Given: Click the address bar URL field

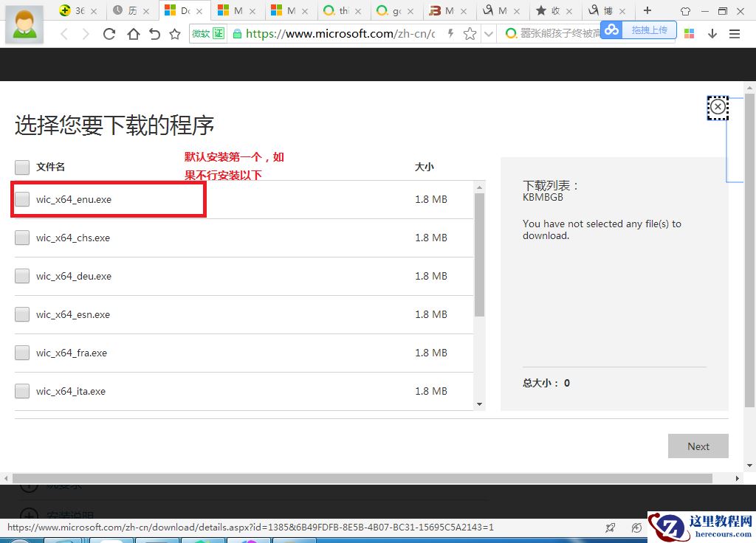Looking at the screenshot, I should tap(340, 33).
